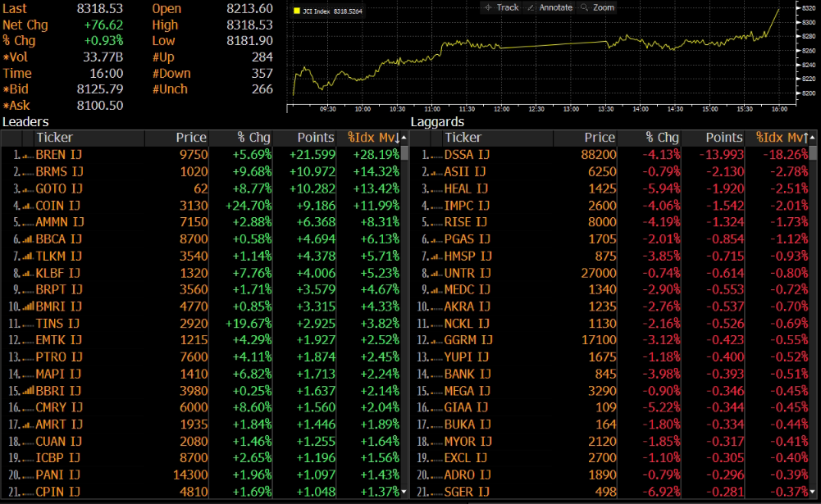Click the Leaders Ticker column header
Screen dimensions: 821x504
[54, 138]
